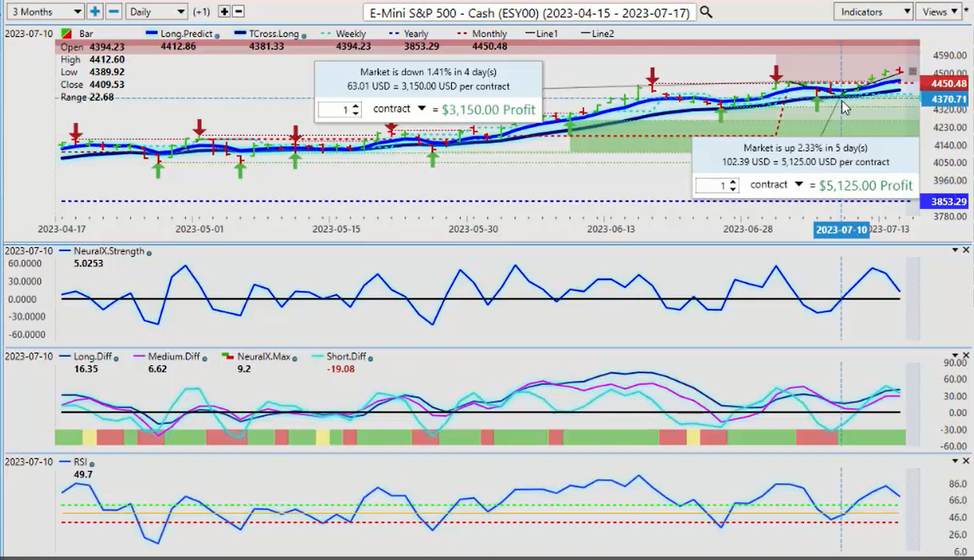Click the Open price 4394.23
Screen dimensions: 974x560
coord(106,47)
